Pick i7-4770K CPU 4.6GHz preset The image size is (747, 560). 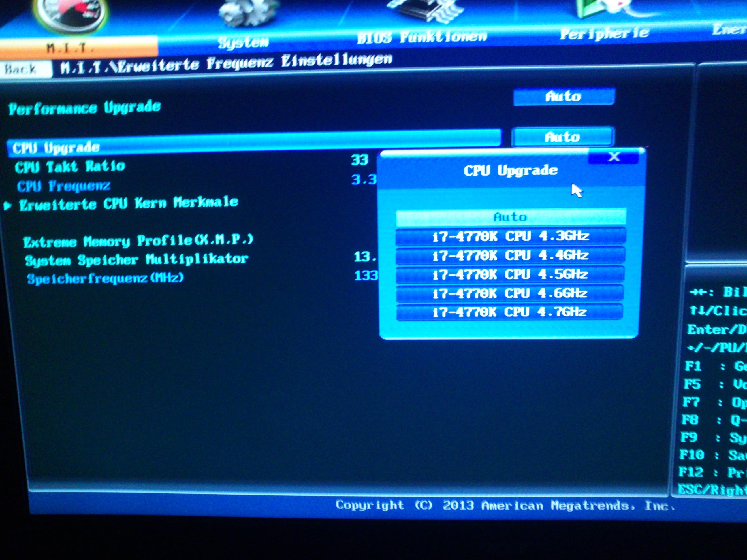(510, 293)
